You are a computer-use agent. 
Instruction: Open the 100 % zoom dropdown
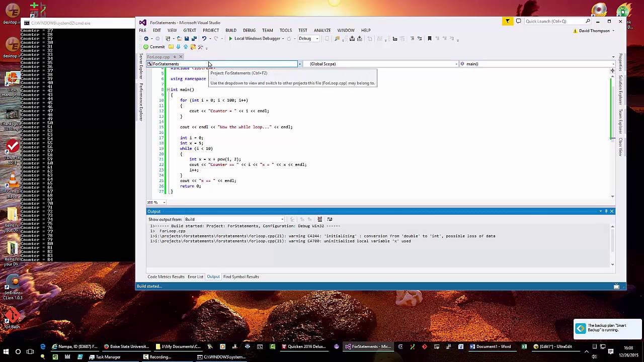tap(164, 203)
